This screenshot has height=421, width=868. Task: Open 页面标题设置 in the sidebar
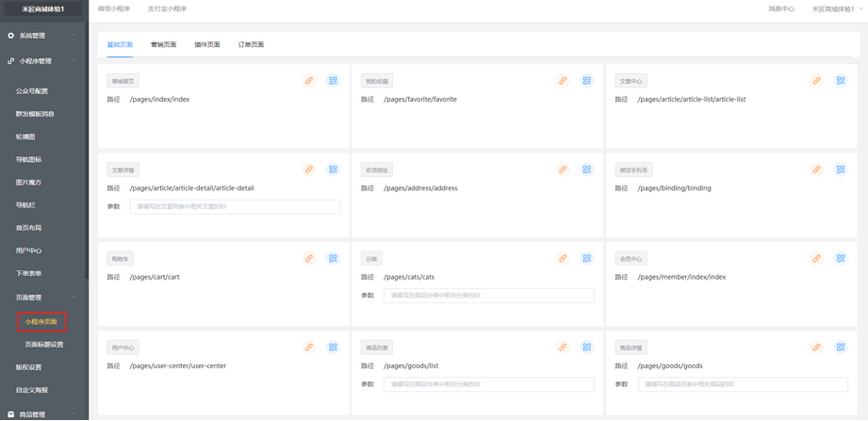pyautogui.click(x=43, y=345)
